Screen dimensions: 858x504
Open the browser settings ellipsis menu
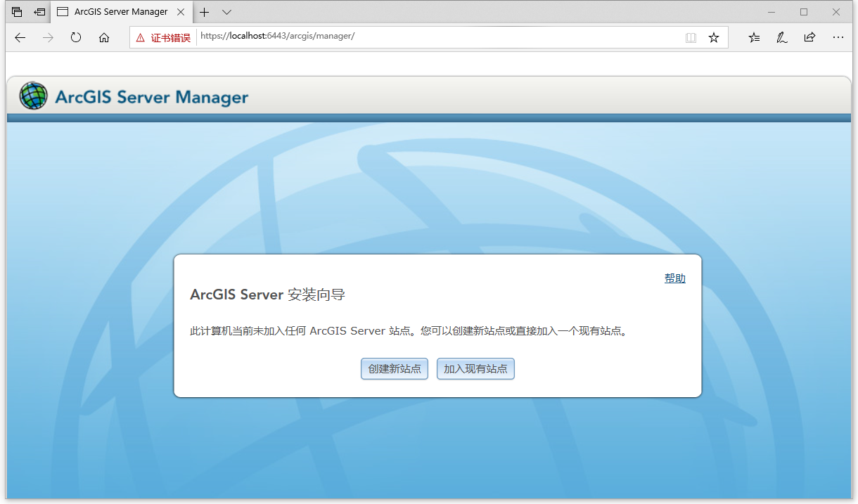838,38
